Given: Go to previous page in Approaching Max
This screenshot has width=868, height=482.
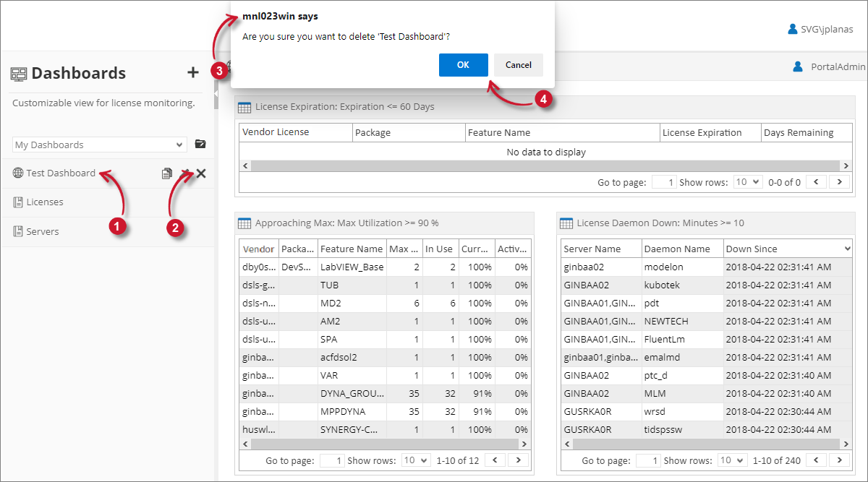Looking at the screenshot, I should (495, 460).
